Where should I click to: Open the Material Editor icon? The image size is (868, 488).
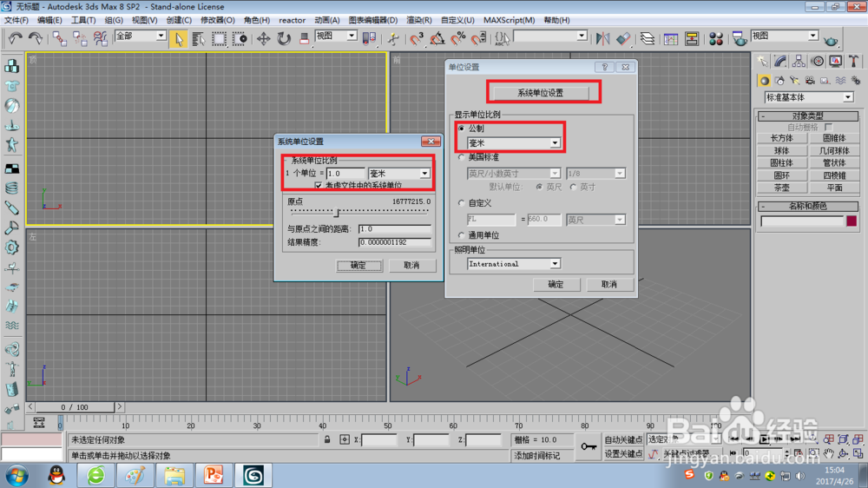[716, 39]
